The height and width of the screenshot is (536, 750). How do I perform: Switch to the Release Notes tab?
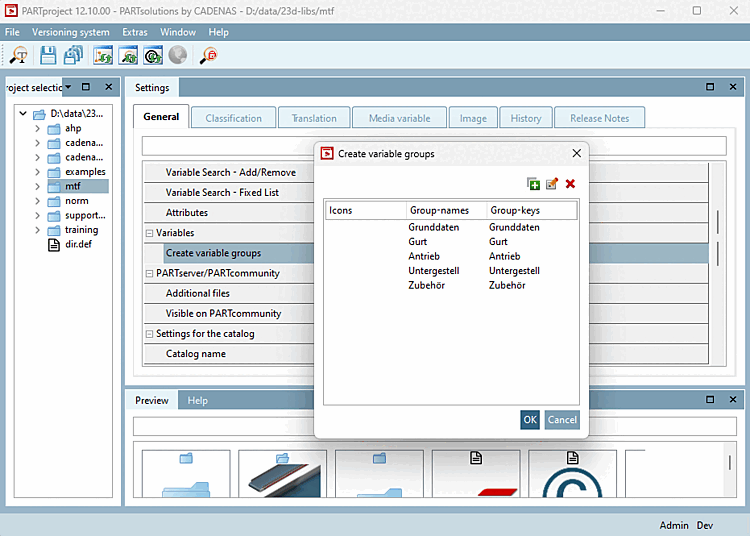599,118
